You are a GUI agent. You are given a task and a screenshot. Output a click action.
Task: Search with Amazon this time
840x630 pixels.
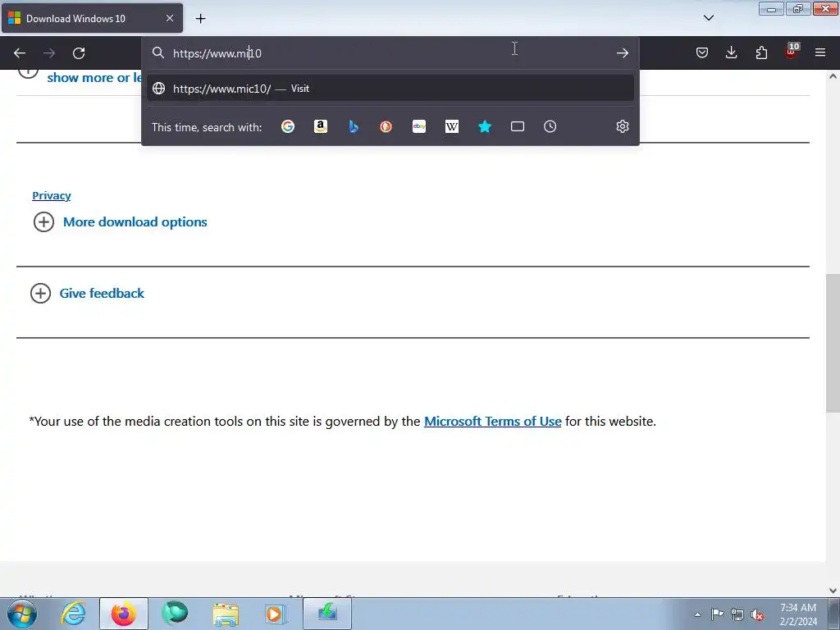[x=321, y=126]
